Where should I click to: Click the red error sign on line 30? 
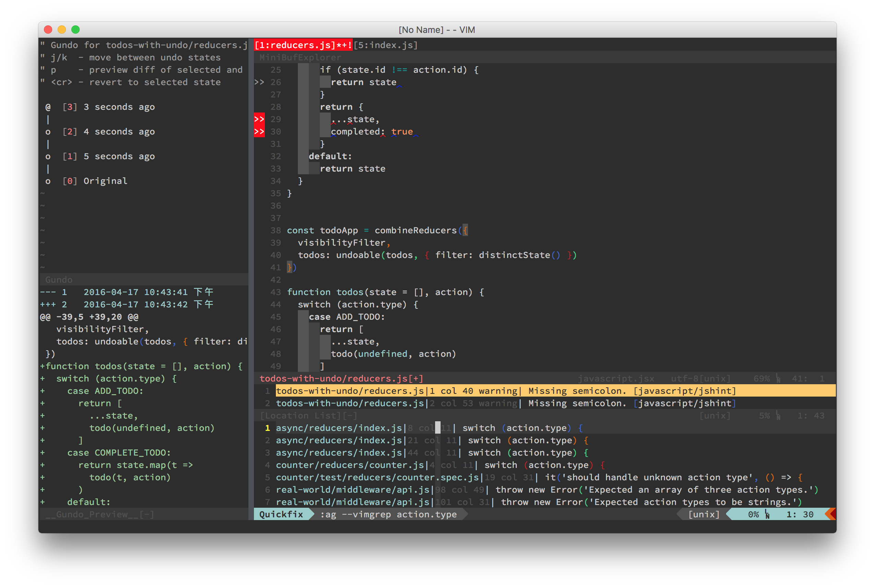259,131
